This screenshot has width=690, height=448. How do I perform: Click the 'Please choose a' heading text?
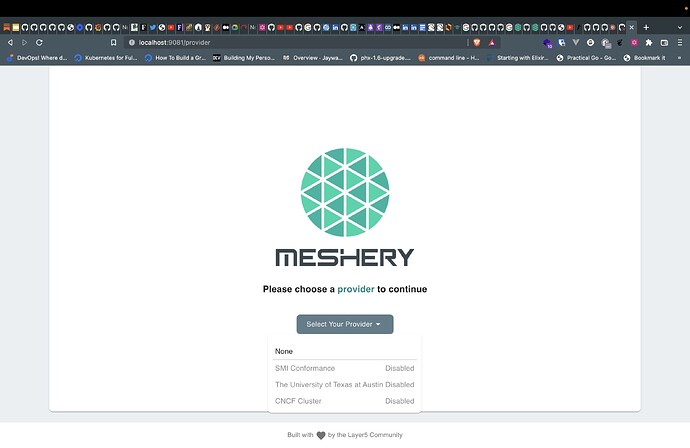pos(299,289)
